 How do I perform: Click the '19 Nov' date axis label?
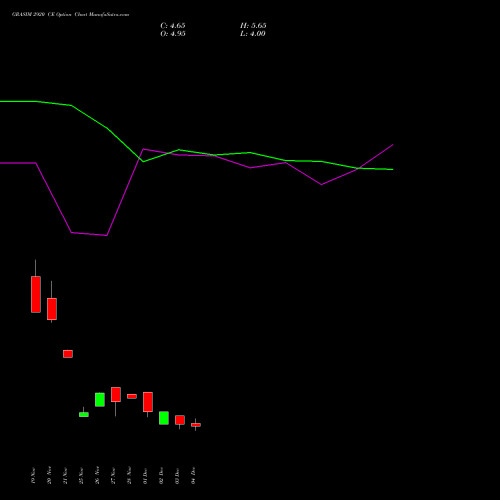[33, 476]
